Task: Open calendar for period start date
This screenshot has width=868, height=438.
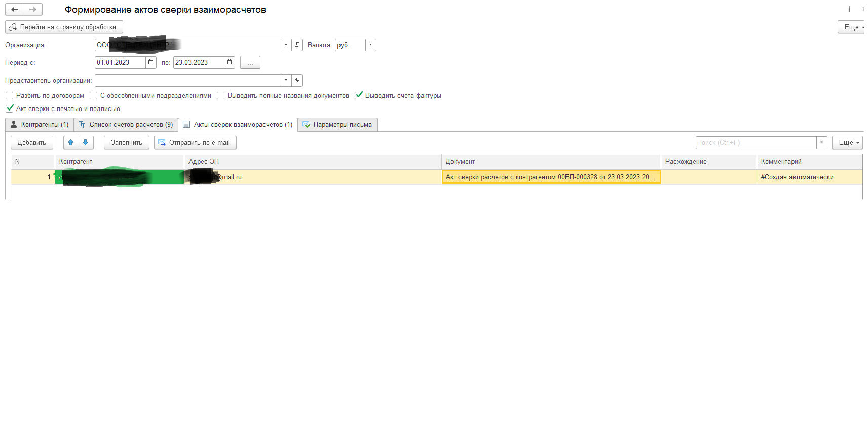Action: (150, 62)
